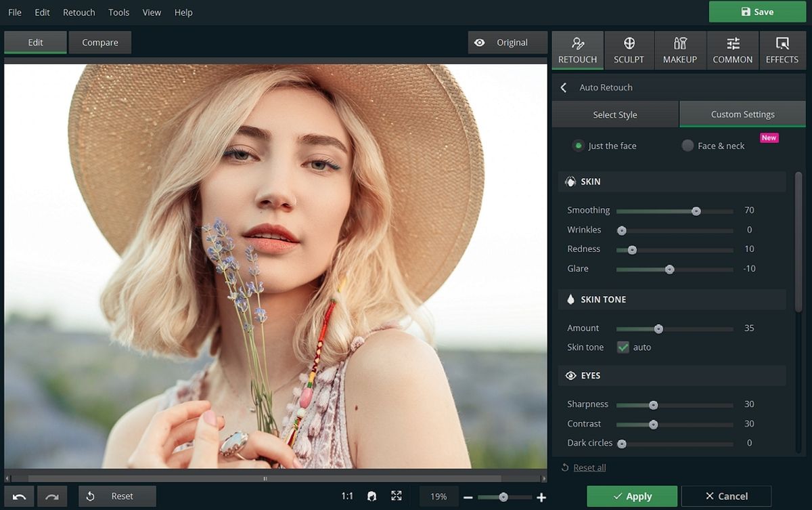Screen dimensions: 812x510
Task: Click the Reset all link
Action: [589, 467]
